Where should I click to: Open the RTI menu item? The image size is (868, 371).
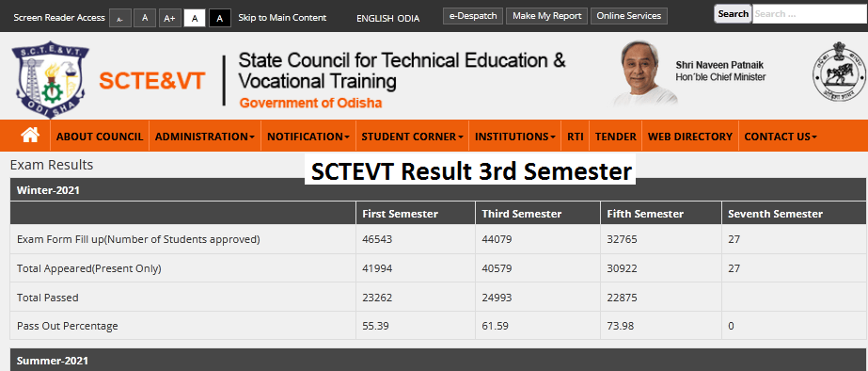click(x=576, y=137)
